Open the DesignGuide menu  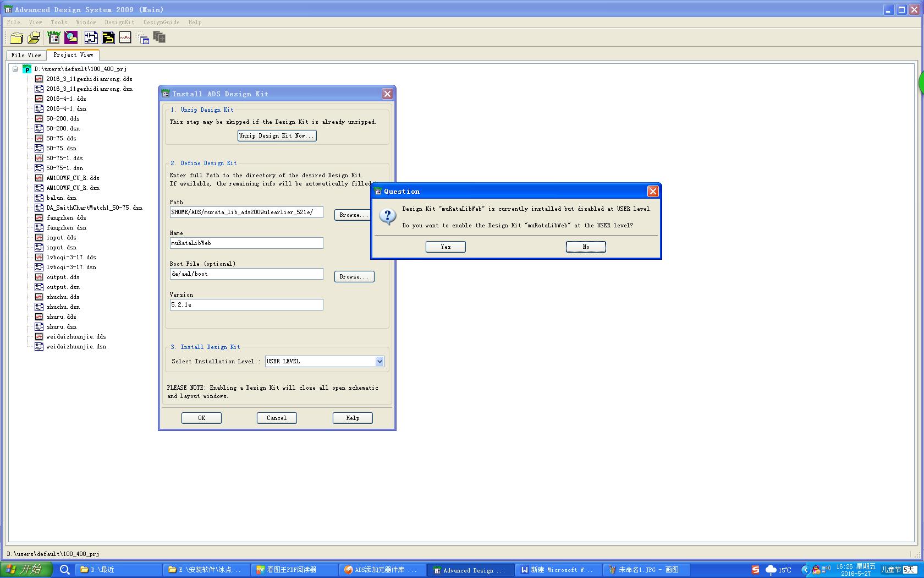tap(161, 23)
